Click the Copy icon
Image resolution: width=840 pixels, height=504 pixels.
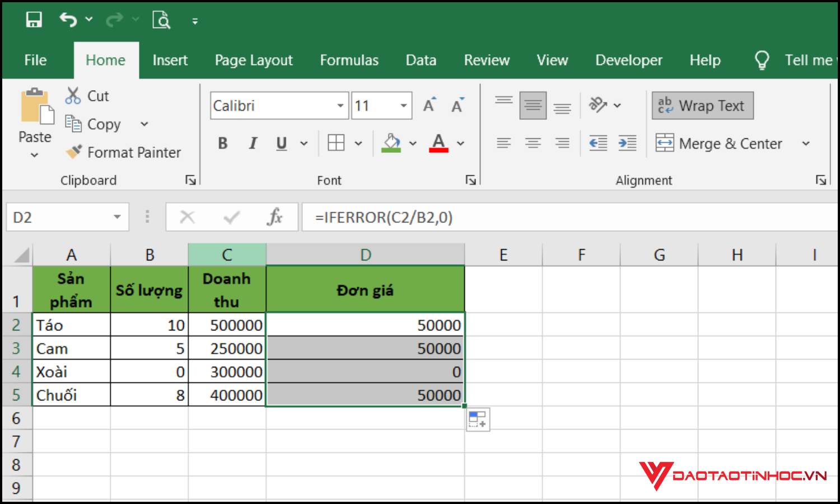coord(73,124)
